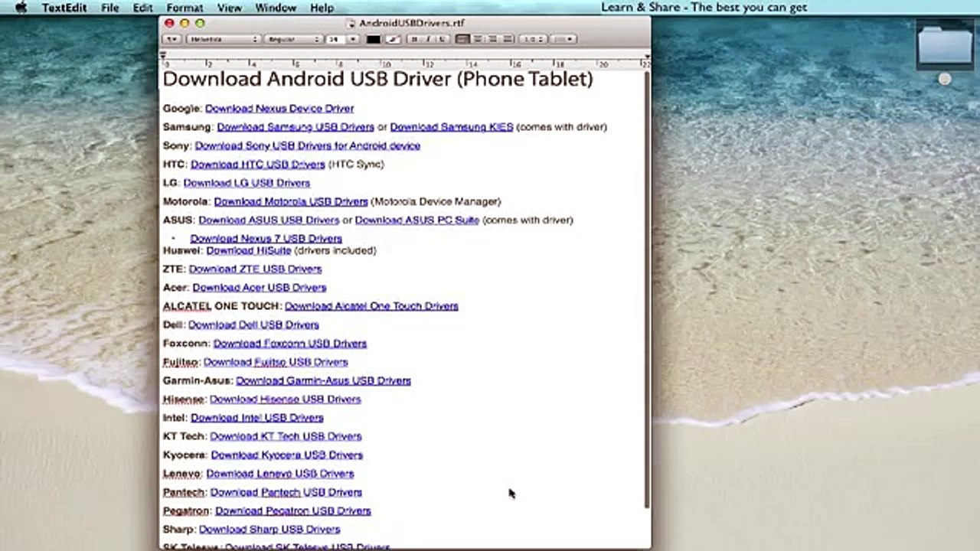
Task: Open Download KT Tech USB Drivers link
Action: (286, 436)
